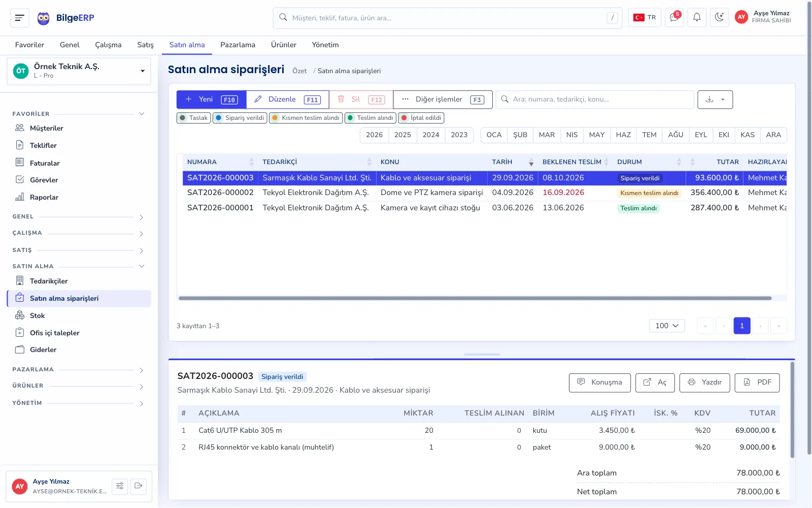
Task: Click the PDF button in order details
Action: click(757, 383)
